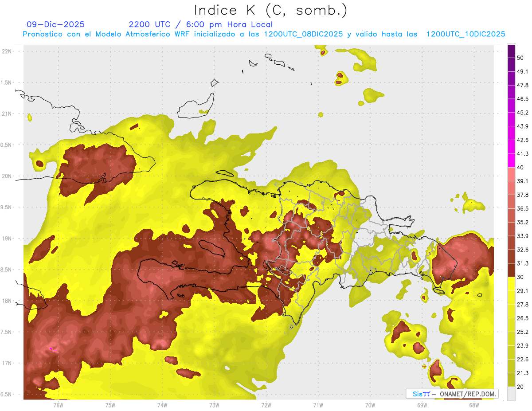532x411 pixels.
Task: Select the date text '09-Dic-2025'
Action: point(56,24)
